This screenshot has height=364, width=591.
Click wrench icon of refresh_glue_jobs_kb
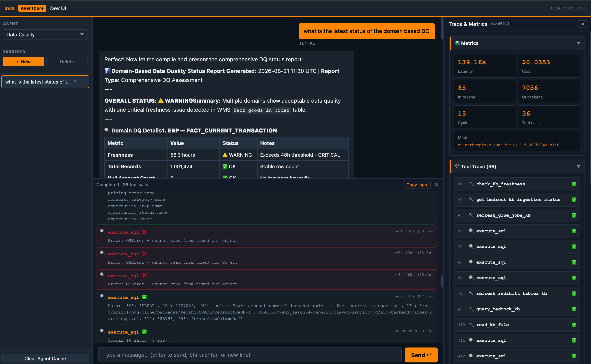click(471, 215)
